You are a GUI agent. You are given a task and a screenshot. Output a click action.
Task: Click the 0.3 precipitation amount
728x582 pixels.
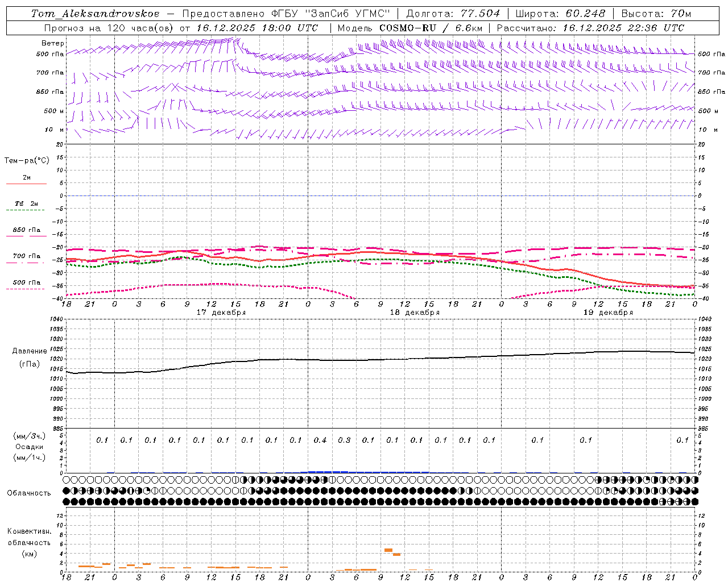tap(344, 440)
